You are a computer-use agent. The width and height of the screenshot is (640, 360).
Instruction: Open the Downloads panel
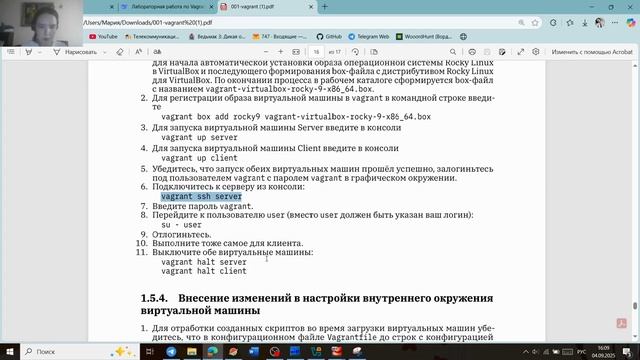point(584,23)
